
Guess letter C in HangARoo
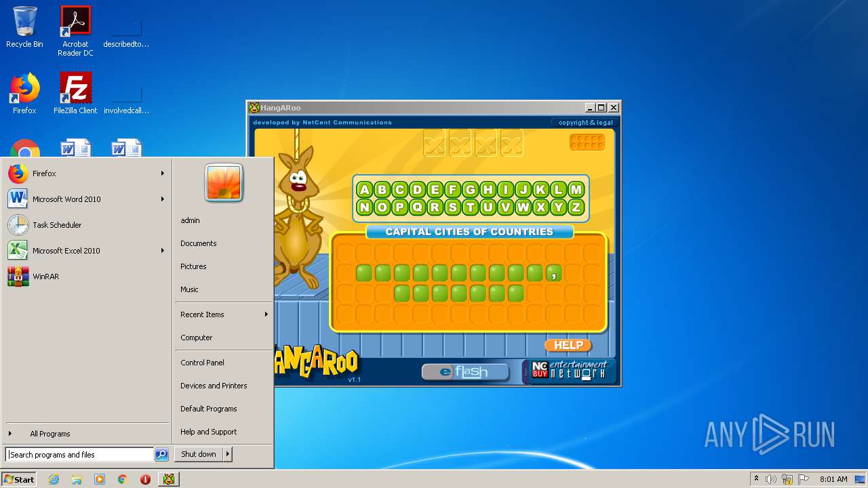click(399, 190)
